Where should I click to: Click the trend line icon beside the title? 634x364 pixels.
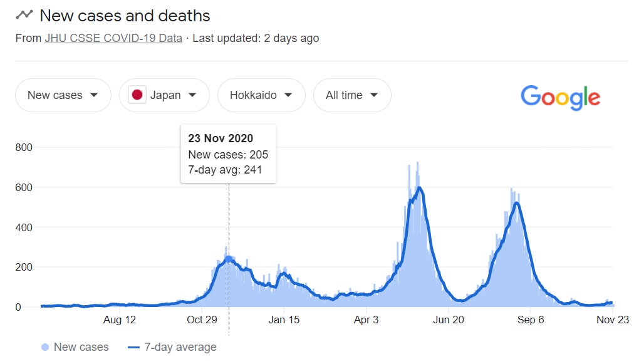(24, 15)
